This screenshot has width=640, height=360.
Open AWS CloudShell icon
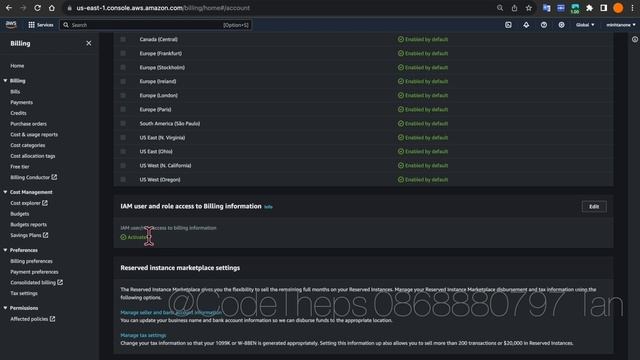point(508,25)
